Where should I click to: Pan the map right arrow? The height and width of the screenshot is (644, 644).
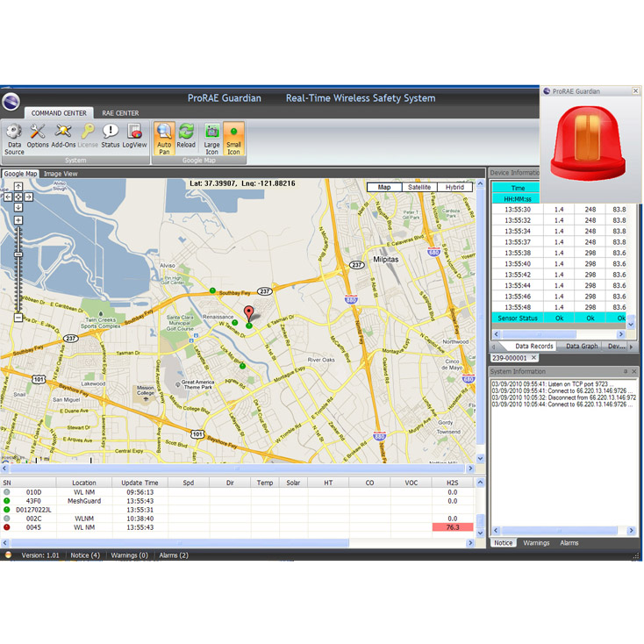click(29, 197)
